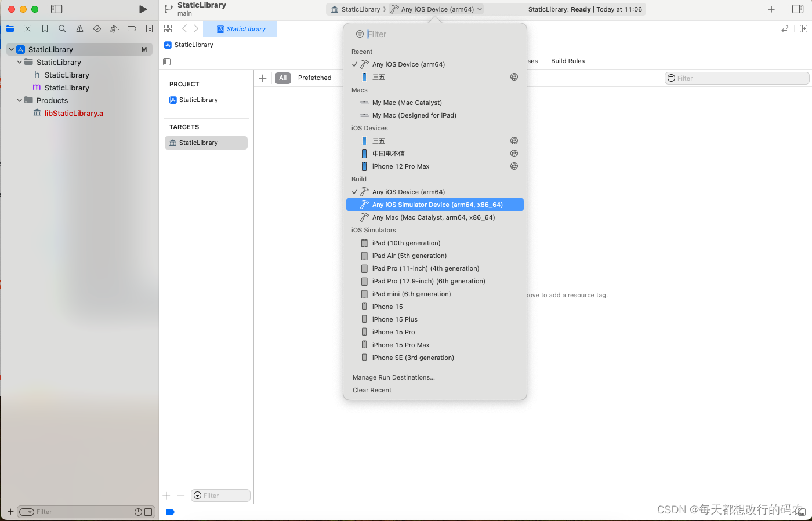Go forward in editor history
Screen dimensions: 812x521
(x=196, y=28)
